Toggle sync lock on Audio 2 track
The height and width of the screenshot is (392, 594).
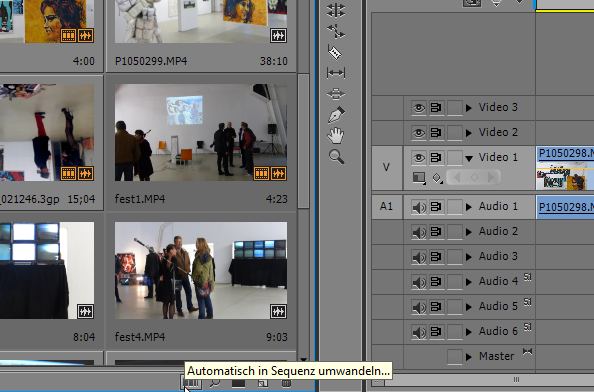pyautogui.click(x=436, y=232)
